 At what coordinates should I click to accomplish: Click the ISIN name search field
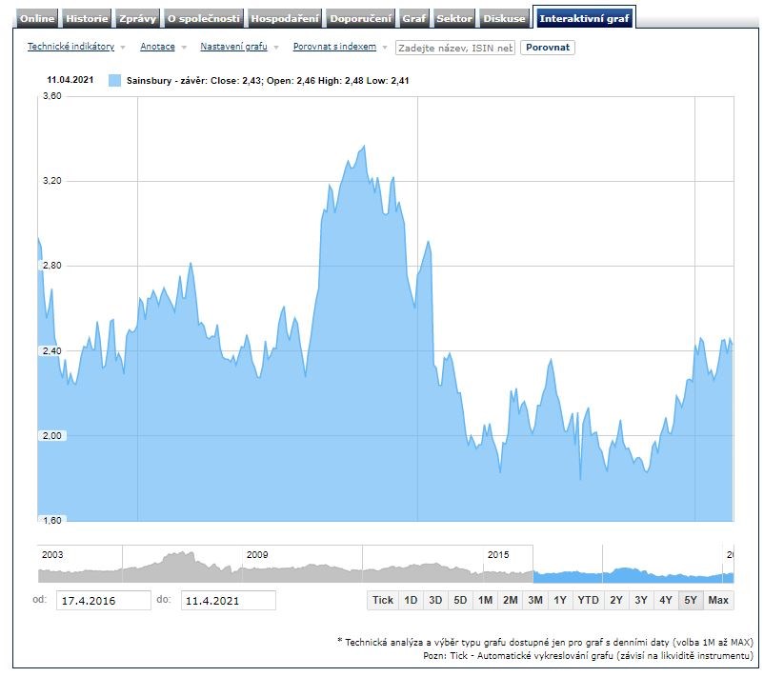coord(455,48)
